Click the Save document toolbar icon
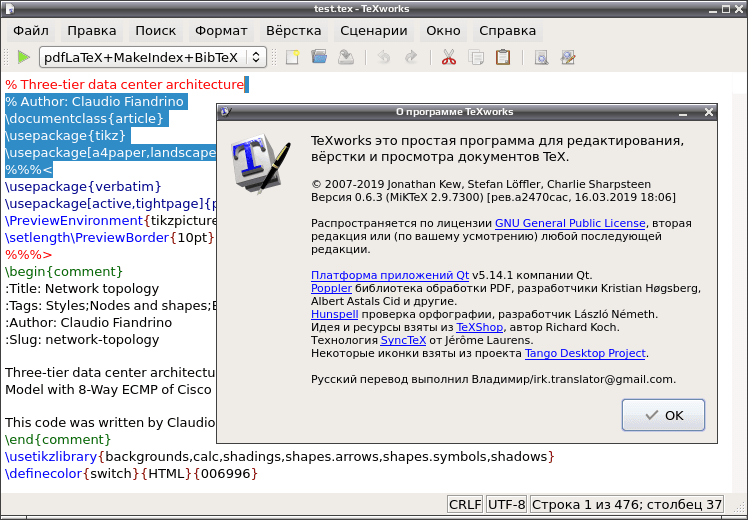 (346, 57)
